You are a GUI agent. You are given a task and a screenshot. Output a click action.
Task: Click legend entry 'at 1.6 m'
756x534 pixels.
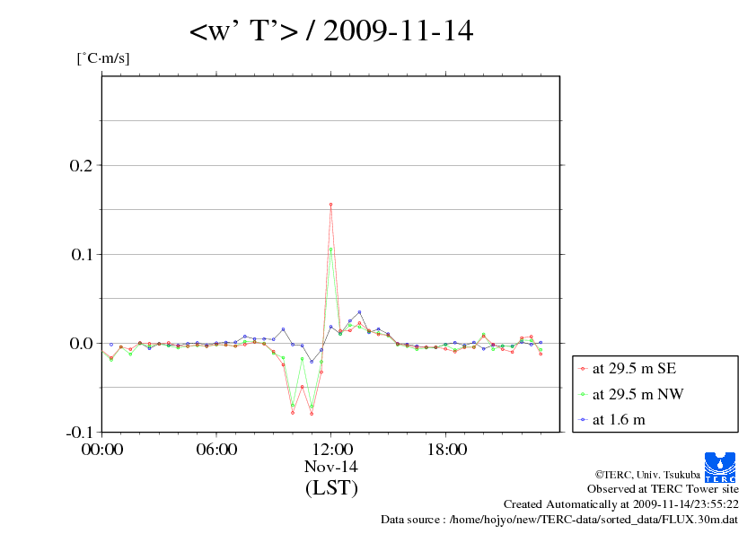[619, 420]
